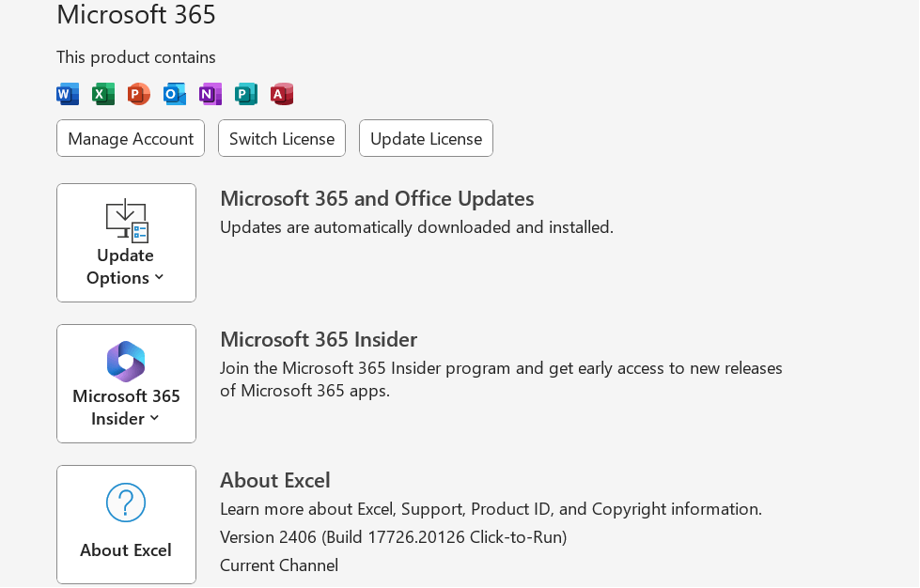Screen dimensions: 920x588
Task: Click 'Updates are automatically downloaded and installed.' text
Action: pos(416,227)
